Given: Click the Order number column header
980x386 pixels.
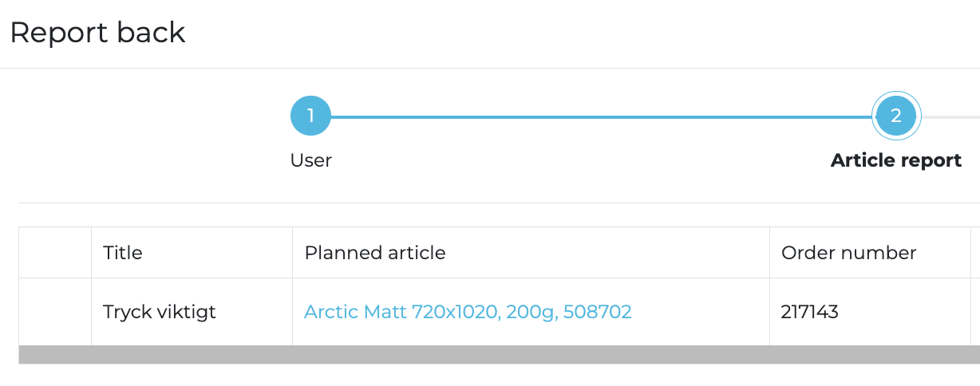Looking at the screenshot, I should coord(848,253).
